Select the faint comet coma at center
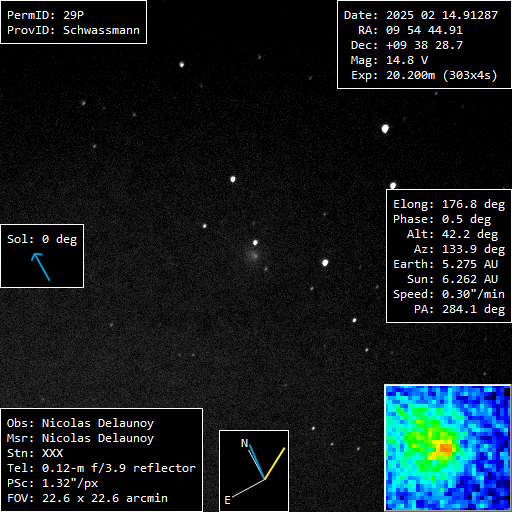Viewport: 512px width, 512px height. 253,256
